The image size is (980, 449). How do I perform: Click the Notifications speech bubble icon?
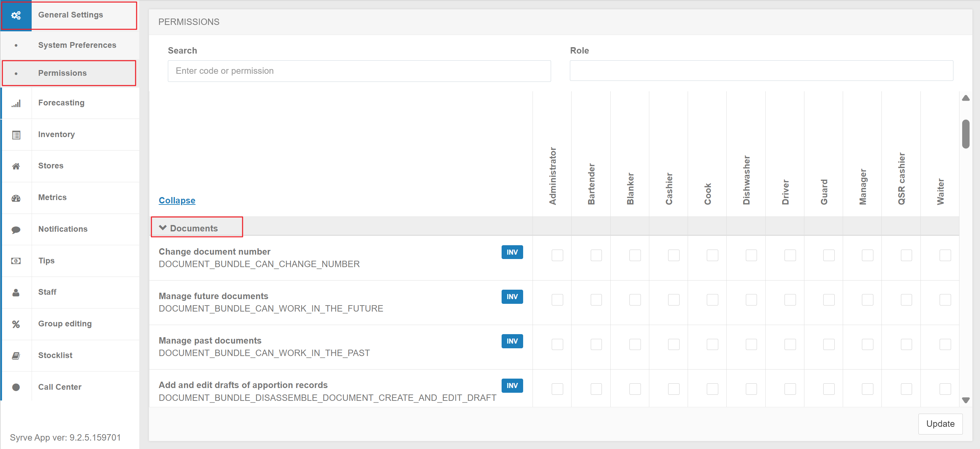click(16, 230)
